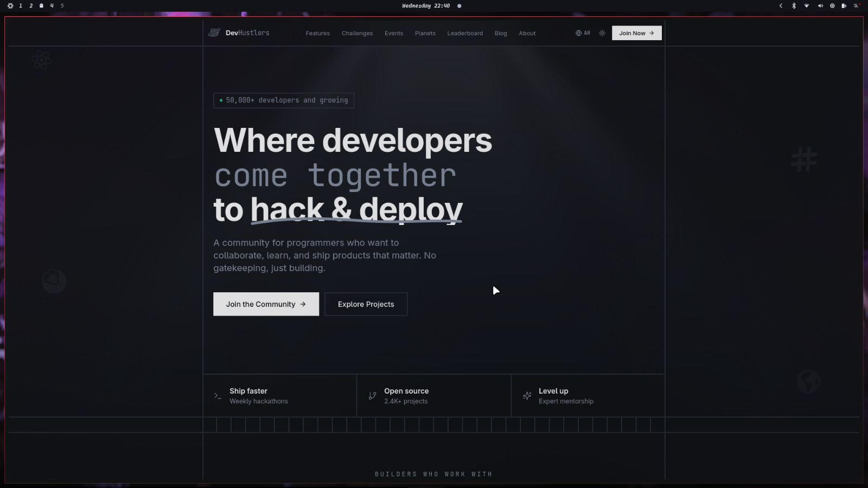The image size is (868, 488).
Task: Toggle the muted notifications bell
Action: tap(857, 6)
